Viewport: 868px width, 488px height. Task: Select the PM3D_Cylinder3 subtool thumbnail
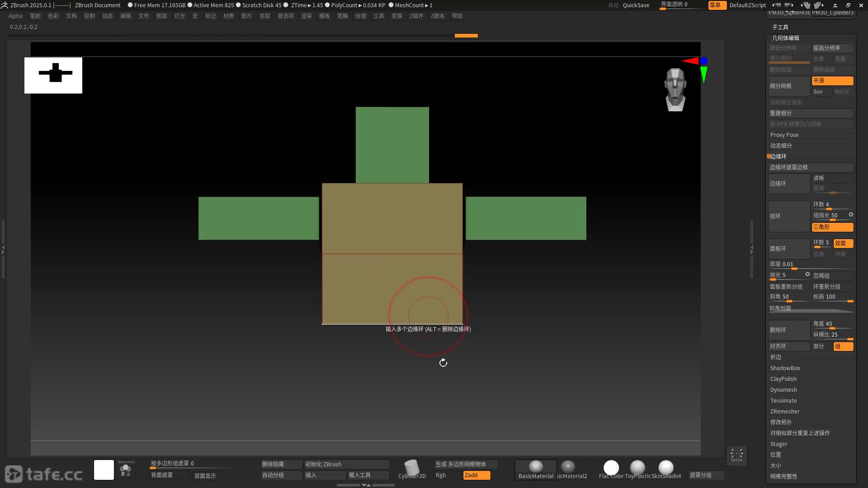tap(833, 13)
